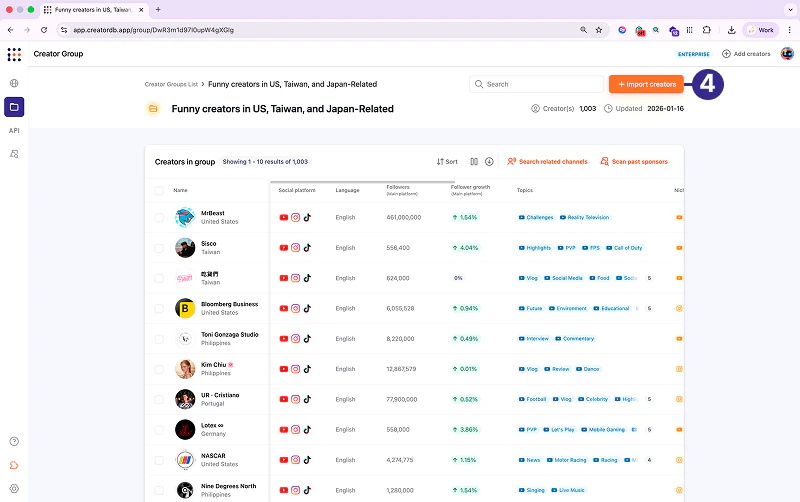Select the NASCAR row checkbox
Screen dimensions: 800x502
pyautogui.click(x=159, y=460)
